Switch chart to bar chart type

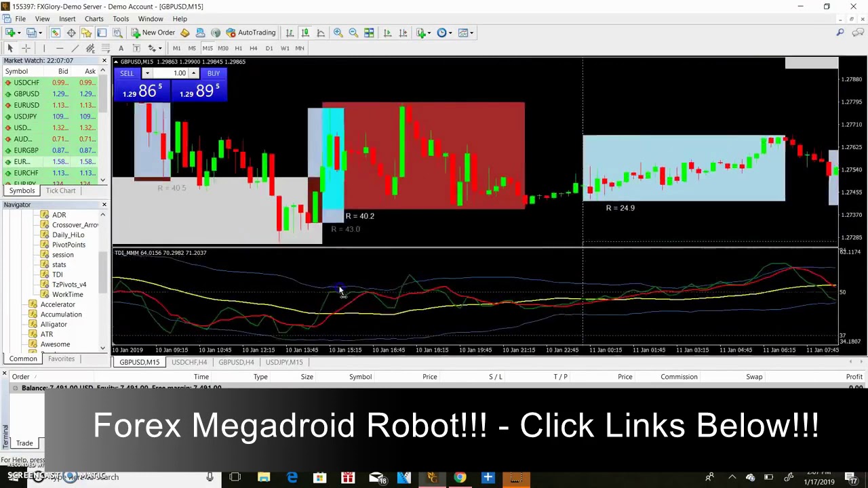(290, 33)
